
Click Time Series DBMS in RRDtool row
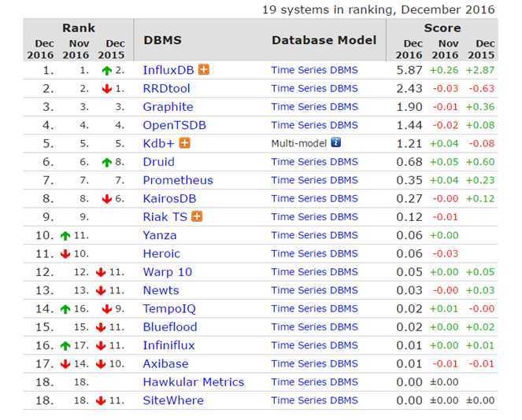[315, 88]
